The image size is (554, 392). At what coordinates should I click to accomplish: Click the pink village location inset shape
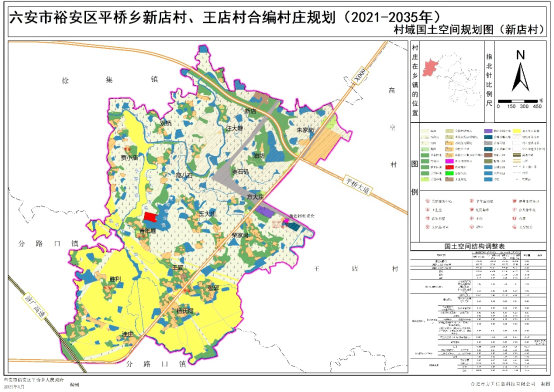(429, 67)
